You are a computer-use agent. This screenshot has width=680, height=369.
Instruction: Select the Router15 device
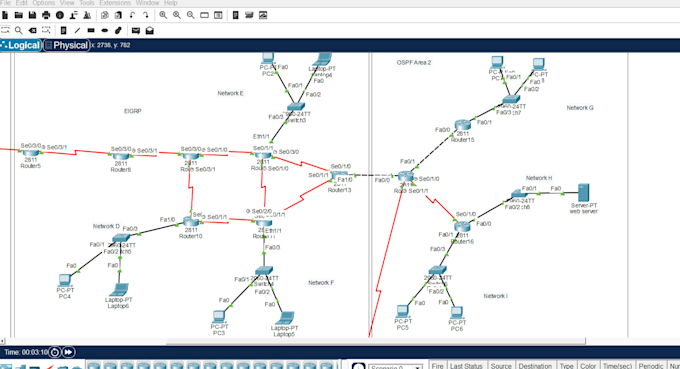pos(463,125)
